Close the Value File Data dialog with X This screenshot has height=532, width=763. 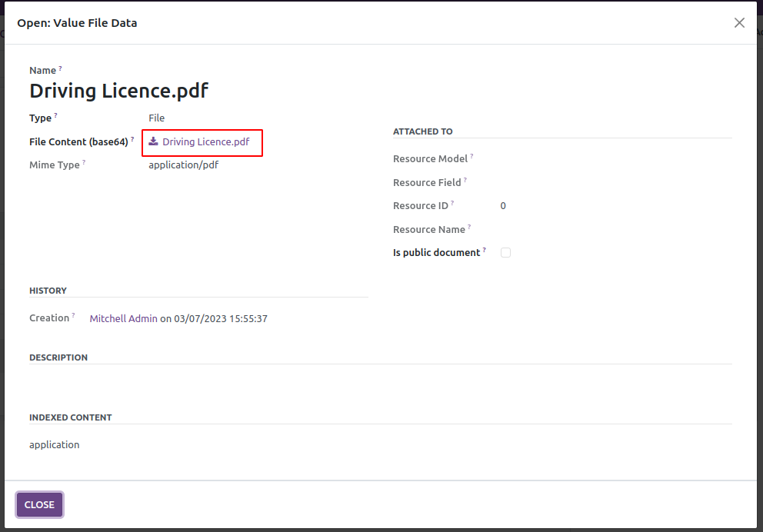pos(739,23)
